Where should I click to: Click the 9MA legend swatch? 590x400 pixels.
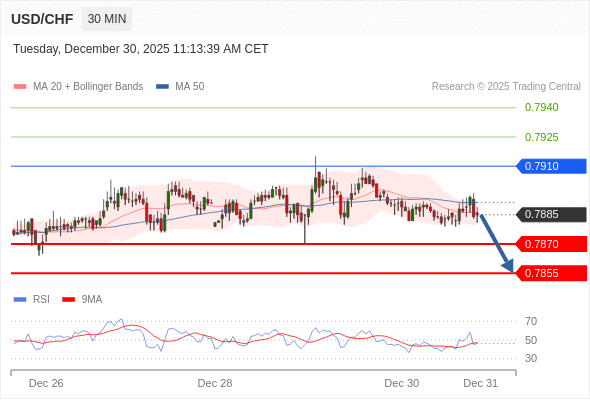coord(68,300)
